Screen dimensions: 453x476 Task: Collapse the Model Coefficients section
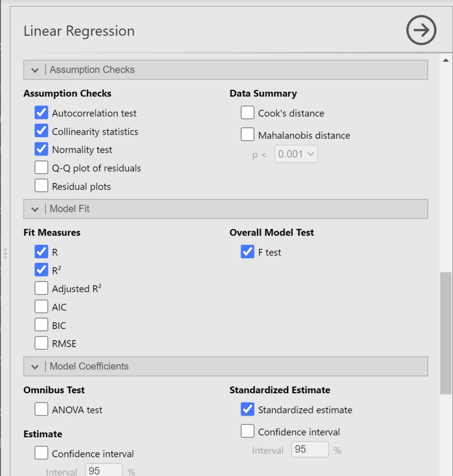[x=35, y=366]
